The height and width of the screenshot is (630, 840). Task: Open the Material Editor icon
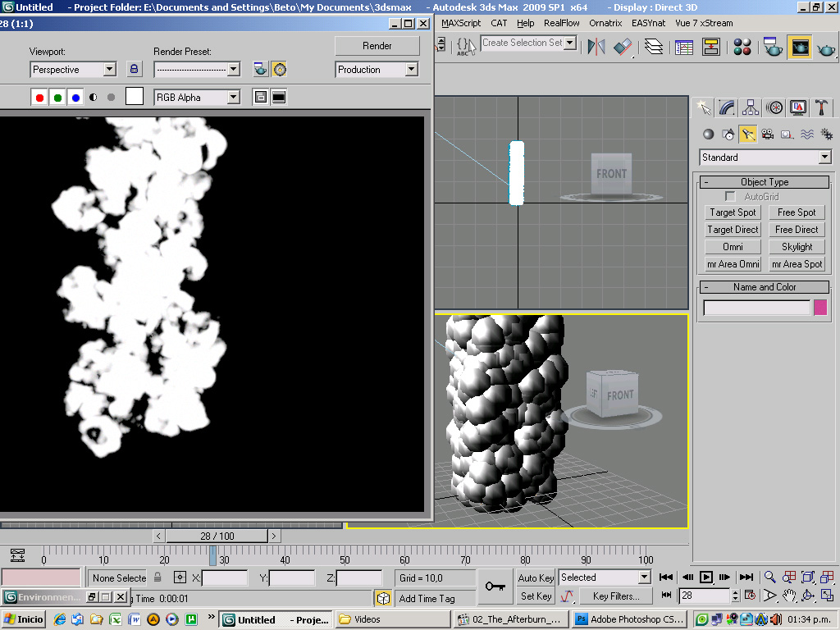(742, 47)
